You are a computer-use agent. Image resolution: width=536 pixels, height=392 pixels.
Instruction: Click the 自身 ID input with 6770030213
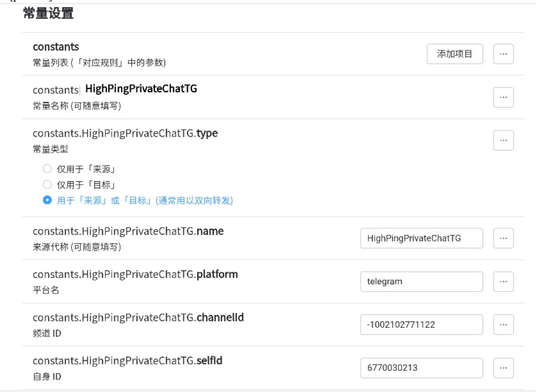click(421, 367)
